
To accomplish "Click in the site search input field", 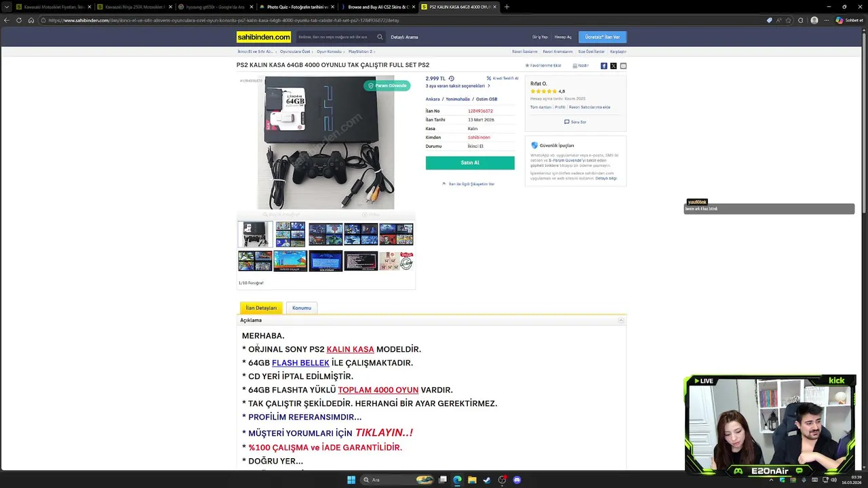I will click(x=335, y=37).
